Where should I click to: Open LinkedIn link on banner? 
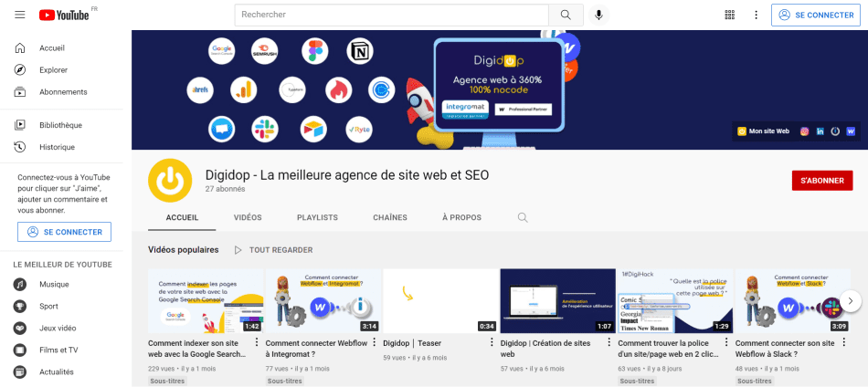(x=820, y=131)
